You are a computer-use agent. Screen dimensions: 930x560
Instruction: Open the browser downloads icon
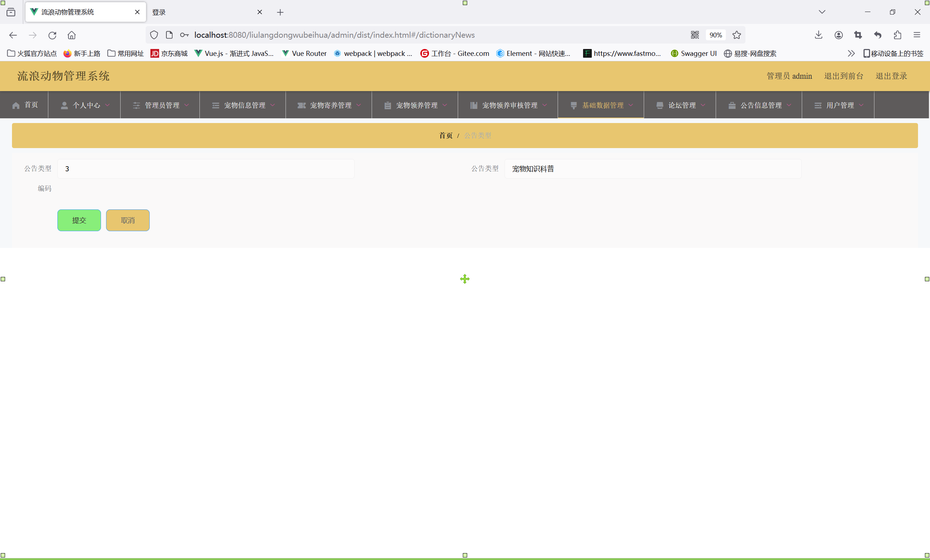point(818,35)
